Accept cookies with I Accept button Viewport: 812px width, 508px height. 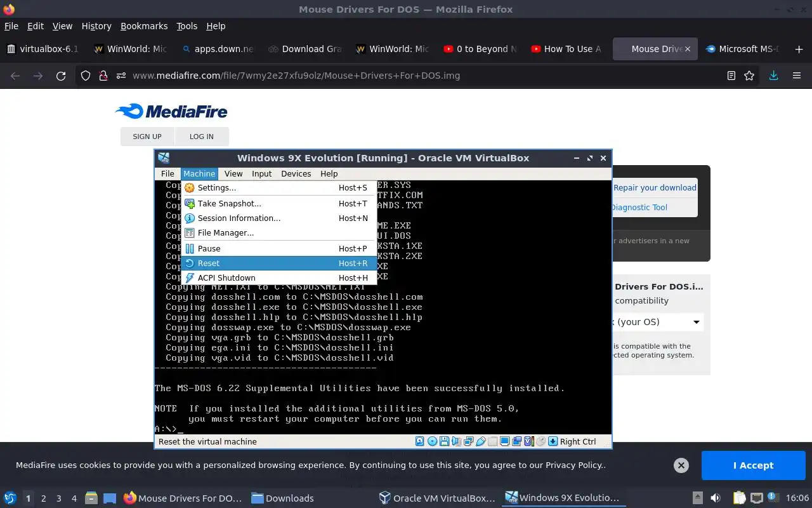coord(753,465)
